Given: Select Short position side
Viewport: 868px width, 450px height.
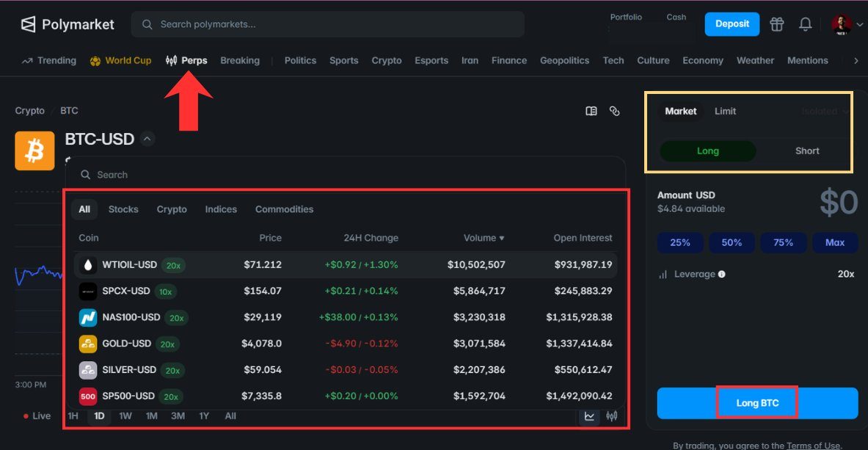Looking at the screenshot, I should [807, 150].
